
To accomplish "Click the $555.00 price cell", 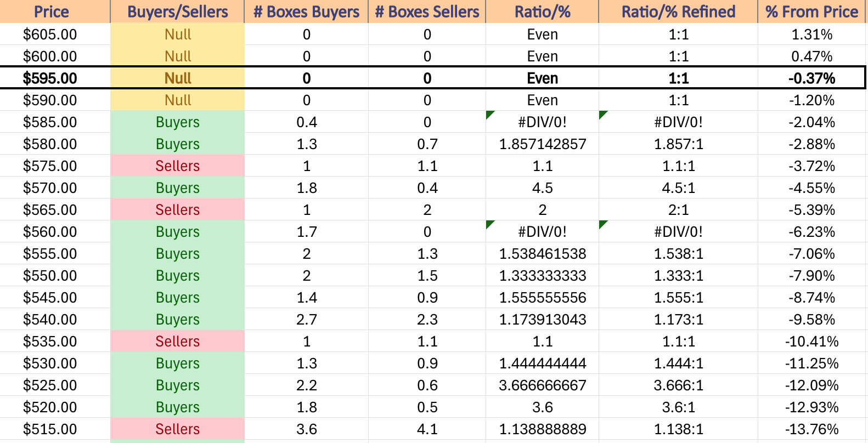I will 55,253.
